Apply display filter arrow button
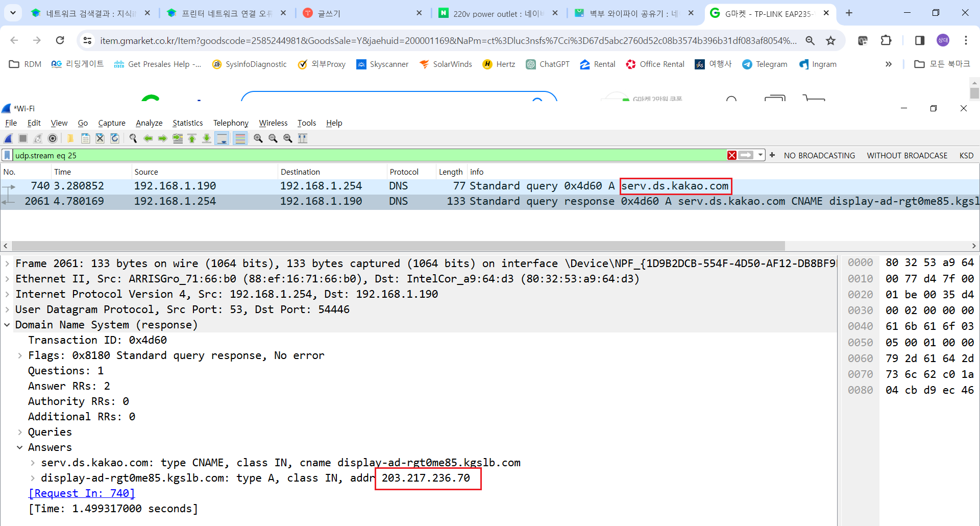Screen dimensions: 980x526 coord(746,155)
